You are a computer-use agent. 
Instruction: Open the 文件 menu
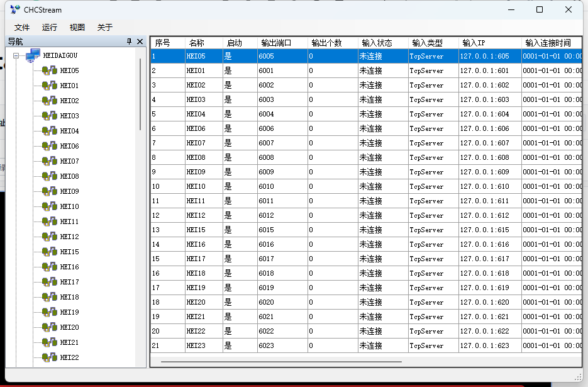[22, 27]
